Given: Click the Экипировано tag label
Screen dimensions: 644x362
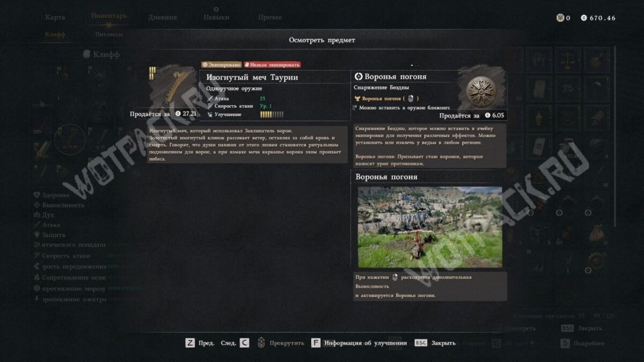Looking at the screenshot, I should point(221,64).
